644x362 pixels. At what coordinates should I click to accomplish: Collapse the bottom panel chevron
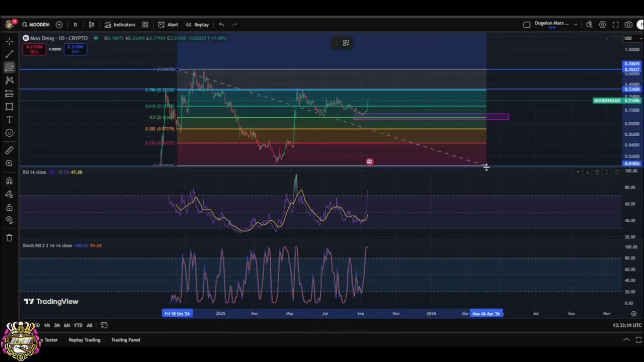pos(626,340)
